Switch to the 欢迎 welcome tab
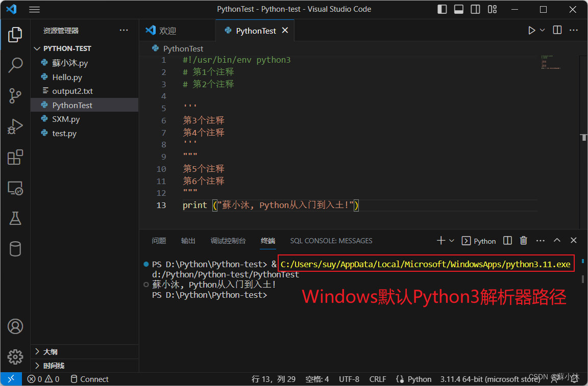The height and width of the screenshot is (386, 588). (x=178, y=31)
